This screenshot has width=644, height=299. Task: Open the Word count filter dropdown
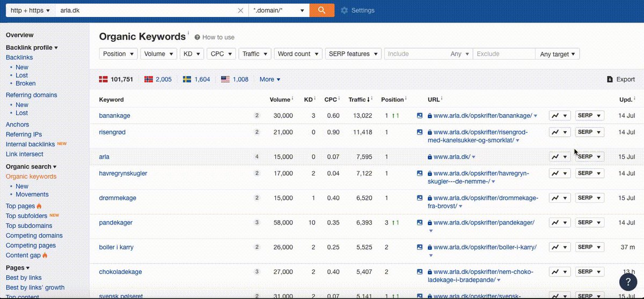tap(298, 54)
